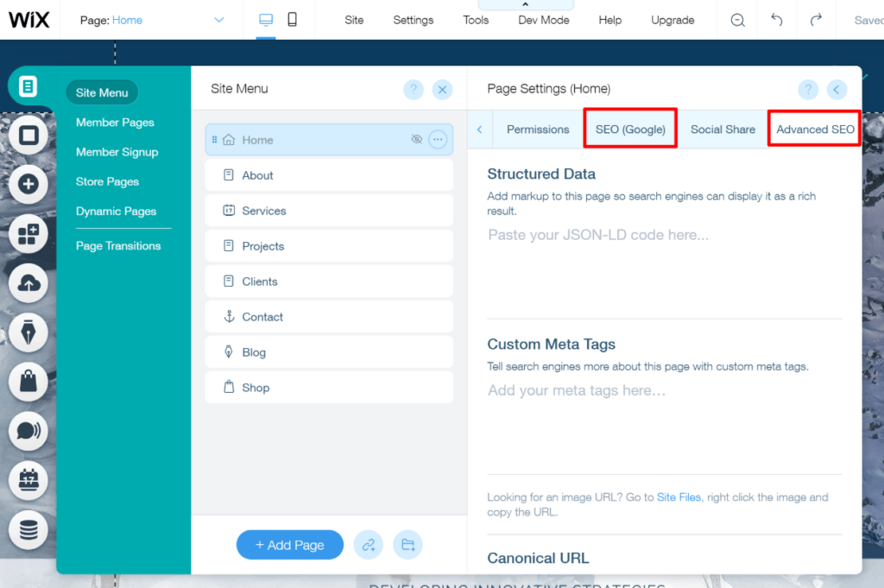Select the Shop page row

(329, 388)
